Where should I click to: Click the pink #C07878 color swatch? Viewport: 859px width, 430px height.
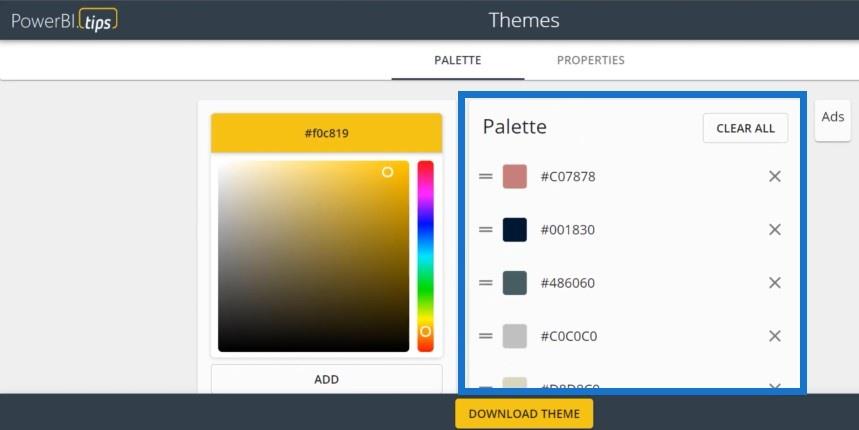click(x=515, y=176)
